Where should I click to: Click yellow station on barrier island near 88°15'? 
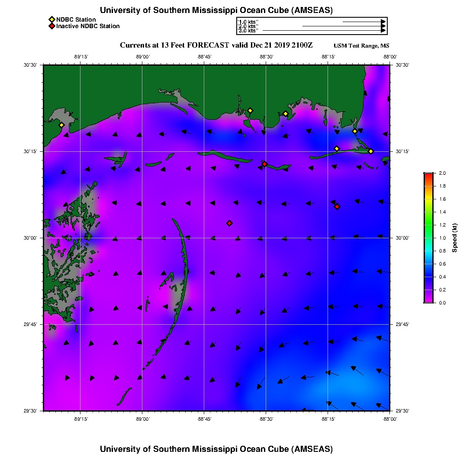(x=337, y=149)
